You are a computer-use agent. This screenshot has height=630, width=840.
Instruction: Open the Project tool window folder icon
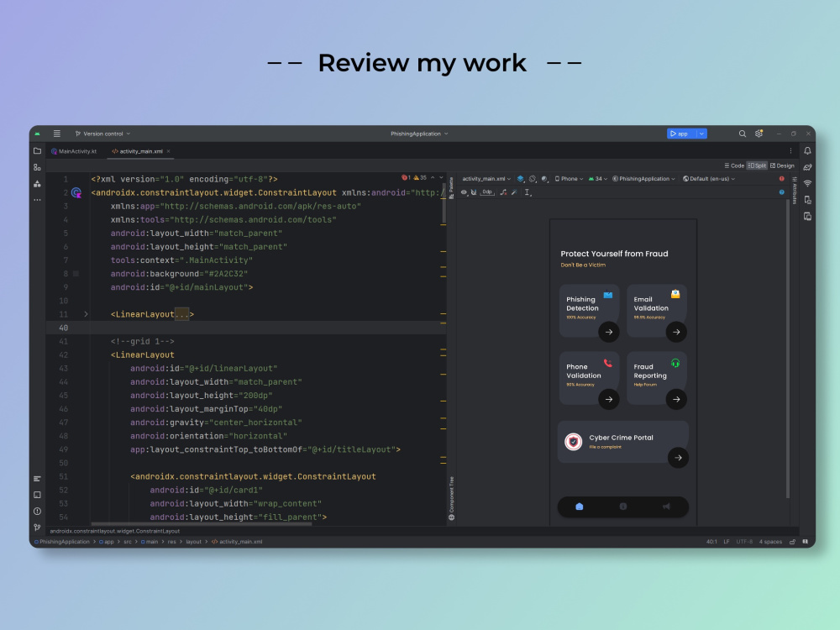[x=36, y=151]
